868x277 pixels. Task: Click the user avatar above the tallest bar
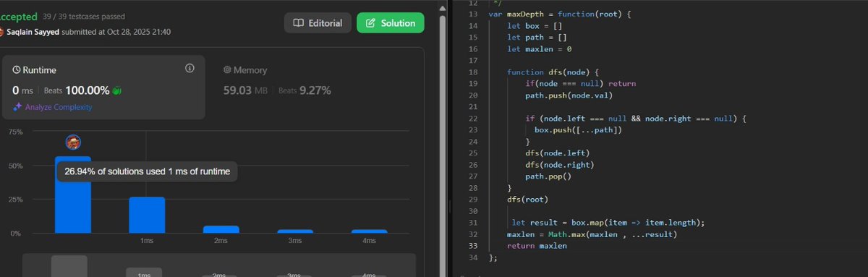pyautogui.click(x=73, y=142)
